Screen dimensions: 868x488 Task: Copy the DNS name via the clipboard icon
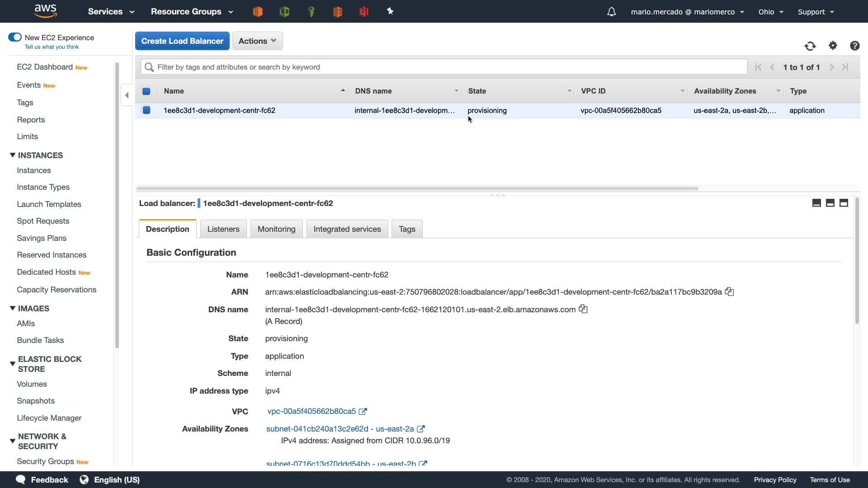pyautogui.click(x=583, y=309)
